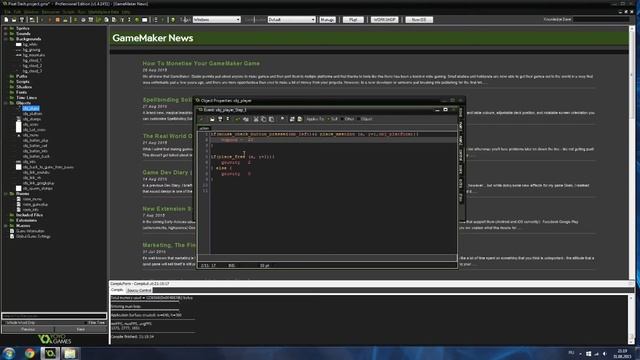The height and width of the screenshot is (360, 640).
Task: Open file explorer from taskbar
Action: [70, 353]
